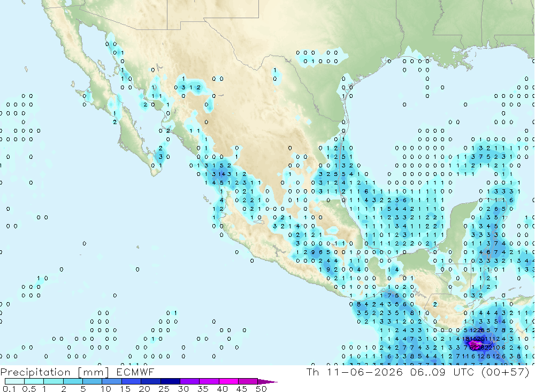Click the '25' legend scale label
Viewport: 535px width, 392px height.
pyautogui.click(x=164, y=389)
